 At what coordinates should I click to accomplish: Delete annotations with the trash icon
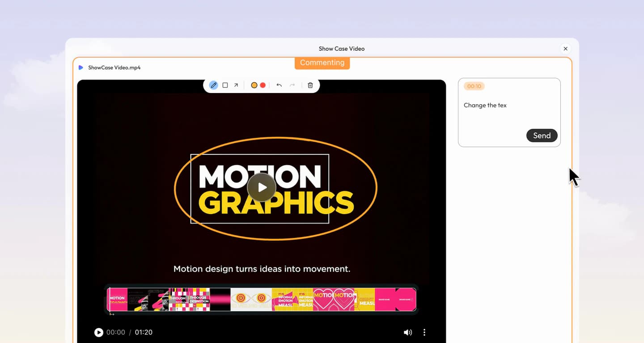pos(310,85)
